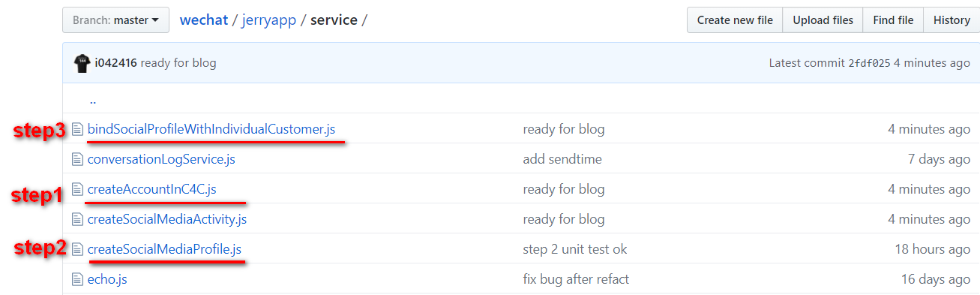980x295 pixels.
Task: Open bindSocialProfileWithIndividualCustomer.js file
Action: coord(211,129)
